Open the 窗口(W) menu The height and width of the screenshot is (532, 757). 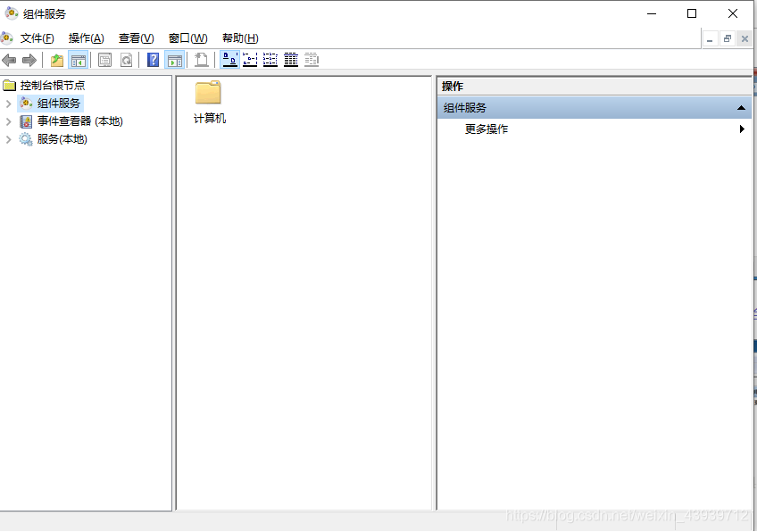pyautogui.click(x=187, y=38)
